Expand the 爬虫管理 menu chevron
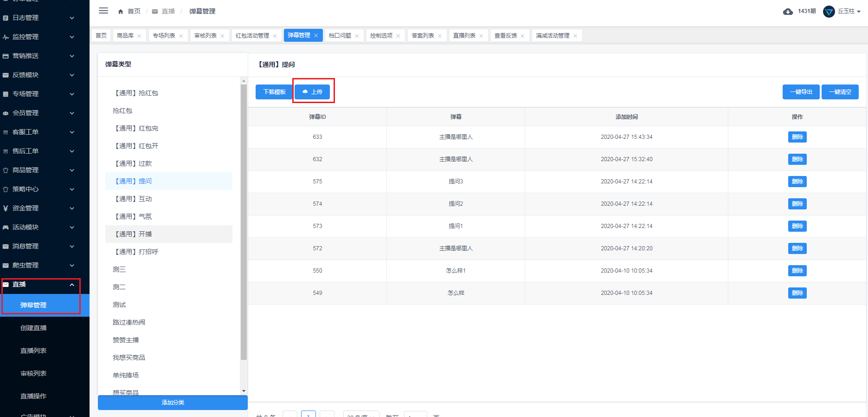Screen dimensions: 868x417 tap(72, 266)
